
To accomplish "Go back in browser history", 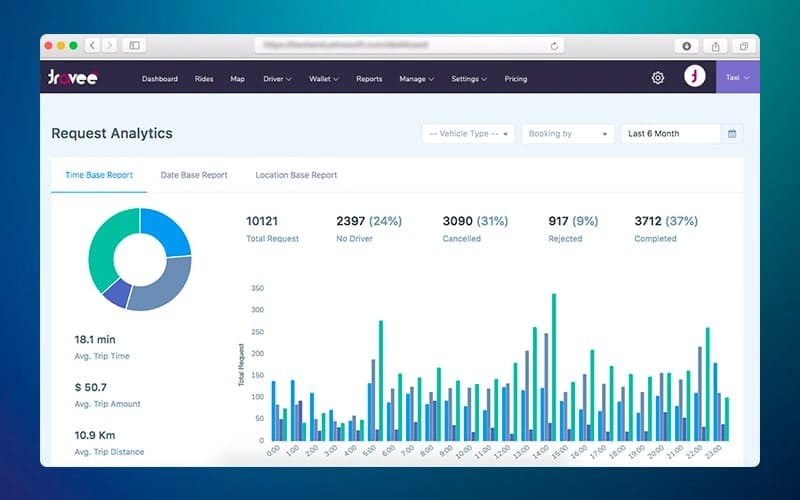I will 92,46.
